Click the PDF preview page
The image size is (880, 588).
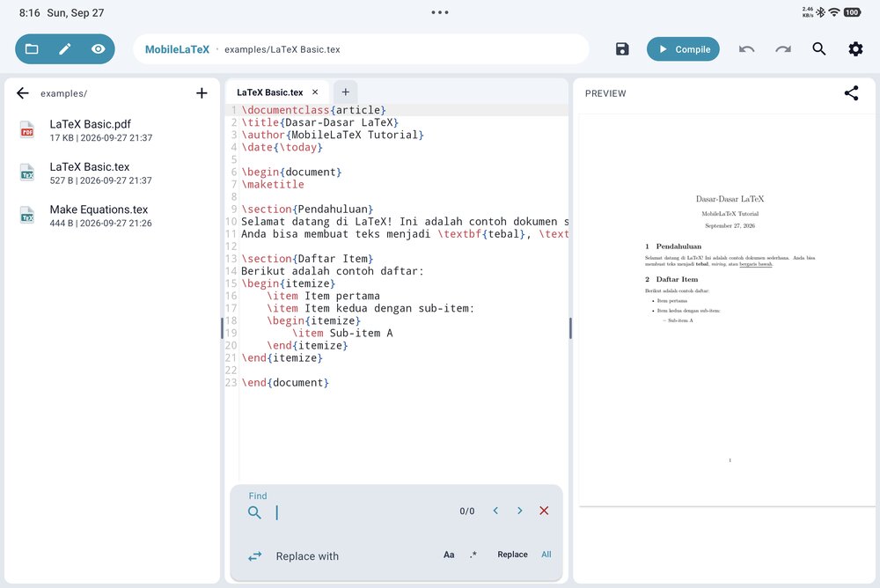coord(727,310)
